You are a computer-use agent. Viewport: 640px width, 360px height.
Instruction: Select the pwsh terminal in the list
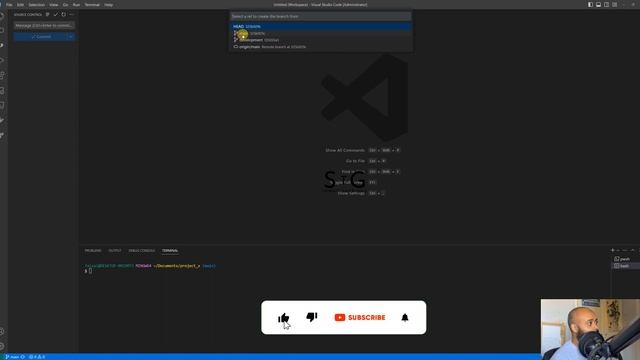click(624, 259)
